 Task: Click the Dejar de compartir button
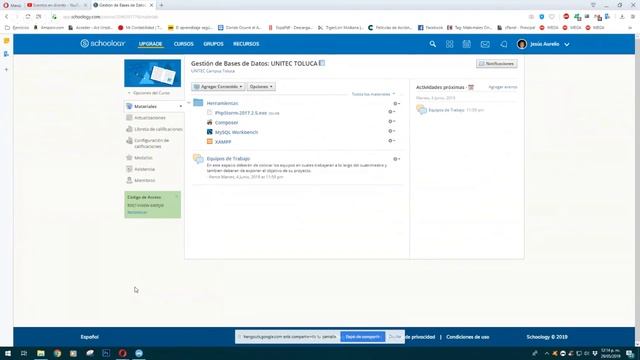click(362, 337)
